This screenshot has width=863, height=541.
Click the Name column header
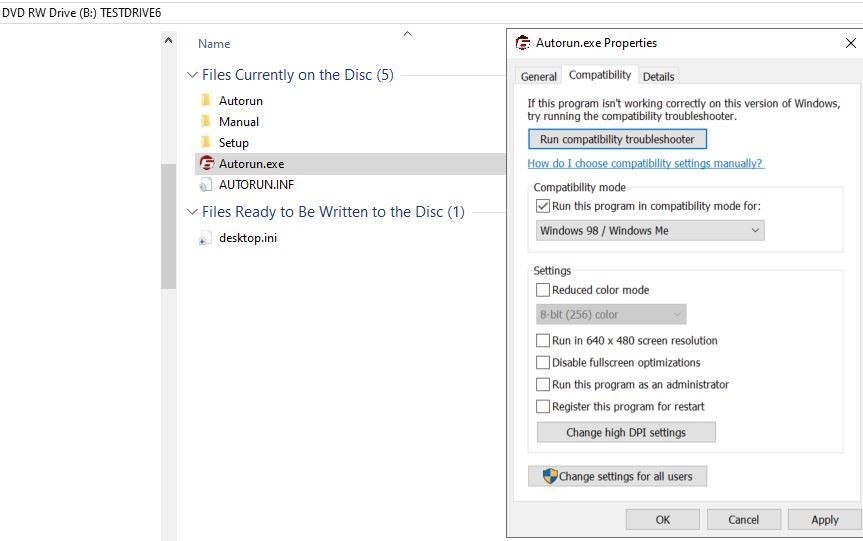click(214, 43)
